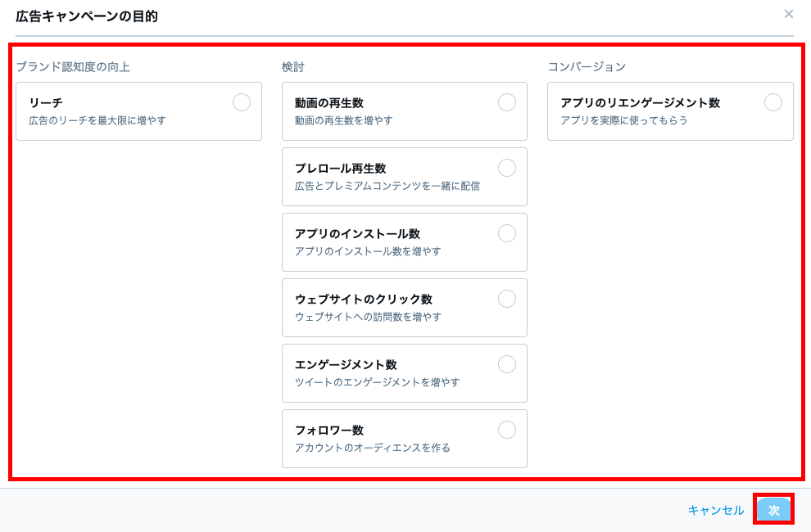
Task: Click the アプリのインストール数 card title
Action: [357, 234]
